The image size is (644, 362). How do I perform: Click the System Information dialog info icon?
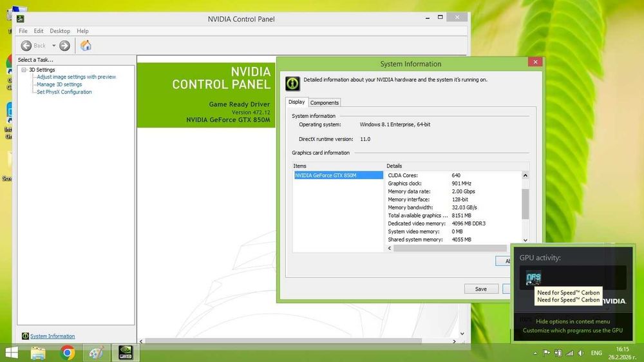292,84
